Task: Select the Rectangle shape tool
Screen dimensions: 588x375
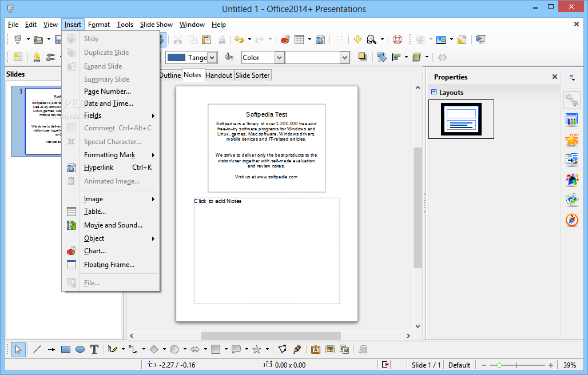Action: 66,349
